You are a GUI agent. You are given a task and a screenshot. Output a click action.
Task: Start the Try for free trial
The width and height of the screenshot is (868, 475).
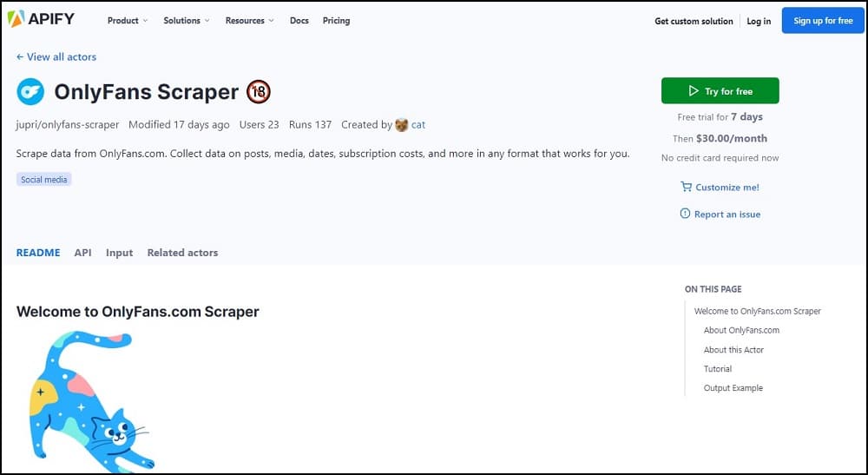coord(720,91)
